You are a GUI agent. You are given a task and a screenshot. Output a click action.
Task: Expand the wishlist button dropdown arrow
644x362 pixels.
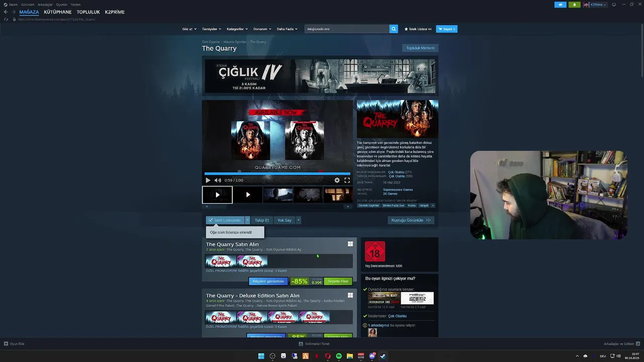247,220
